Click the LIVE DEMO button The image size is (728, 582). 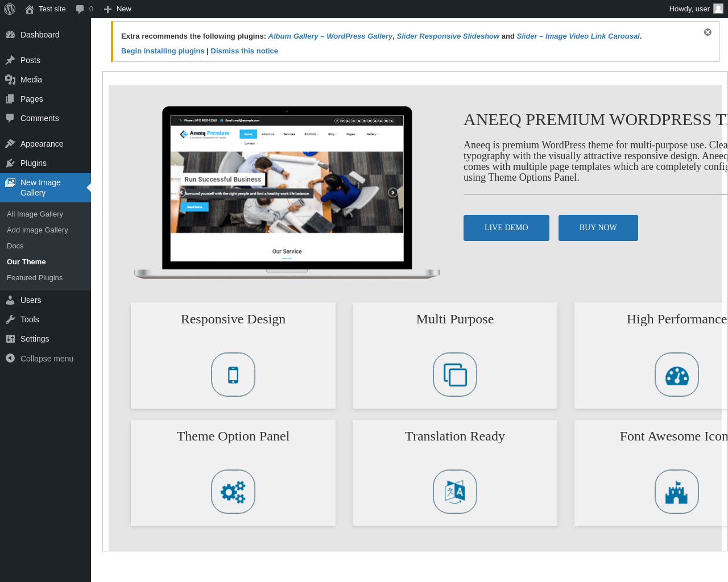[x=506, y=228]
